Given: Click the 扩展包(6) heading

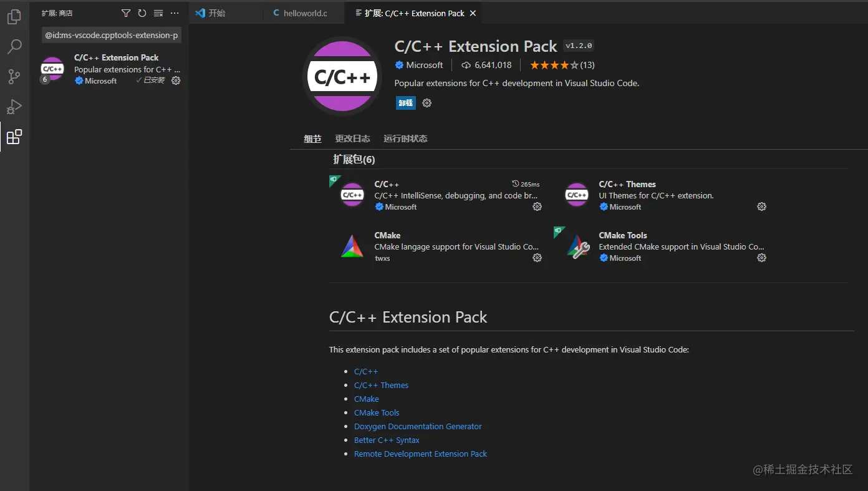Looking at the screenshot, I should pos(354,159).
